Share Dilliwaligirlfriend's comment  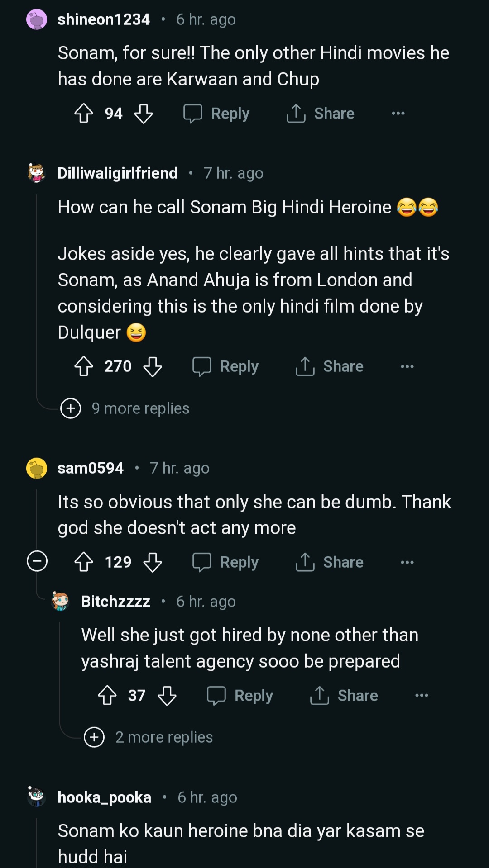coord(329,366)
